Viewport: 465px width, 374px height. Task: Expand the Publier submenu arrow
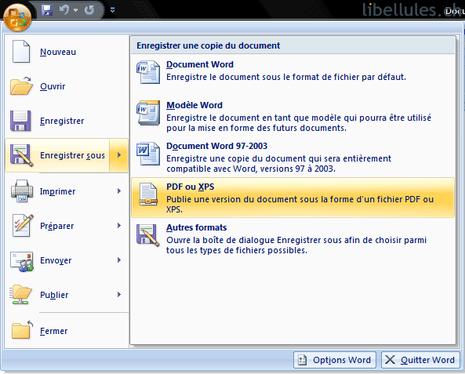click(119, 295)
